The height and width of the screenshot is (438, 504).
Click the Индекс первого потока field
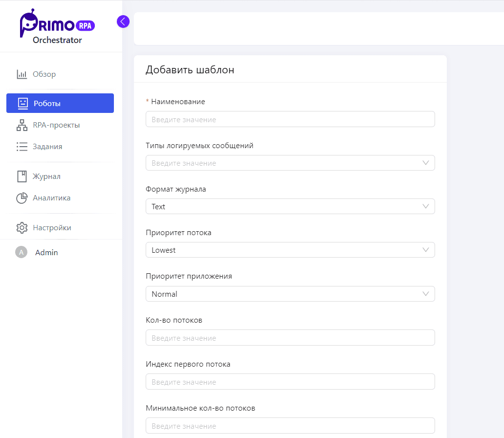click(x=290, y=382)
